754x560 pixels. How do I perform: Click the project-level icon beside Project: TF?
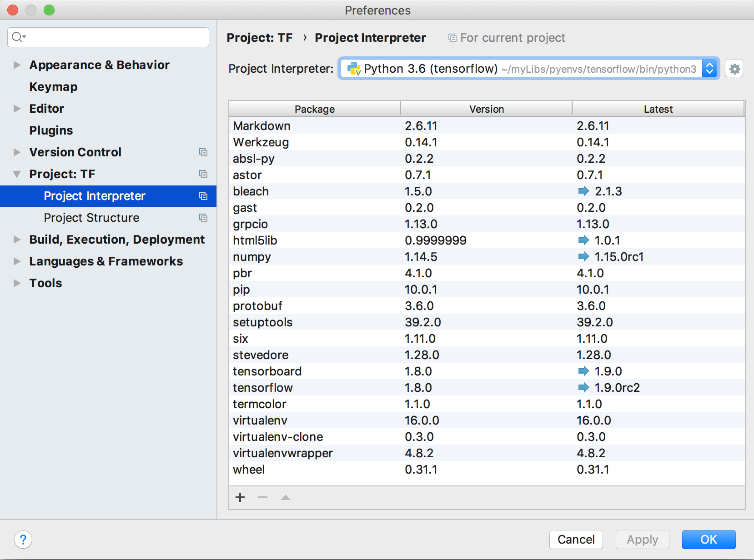pos(203,174)
